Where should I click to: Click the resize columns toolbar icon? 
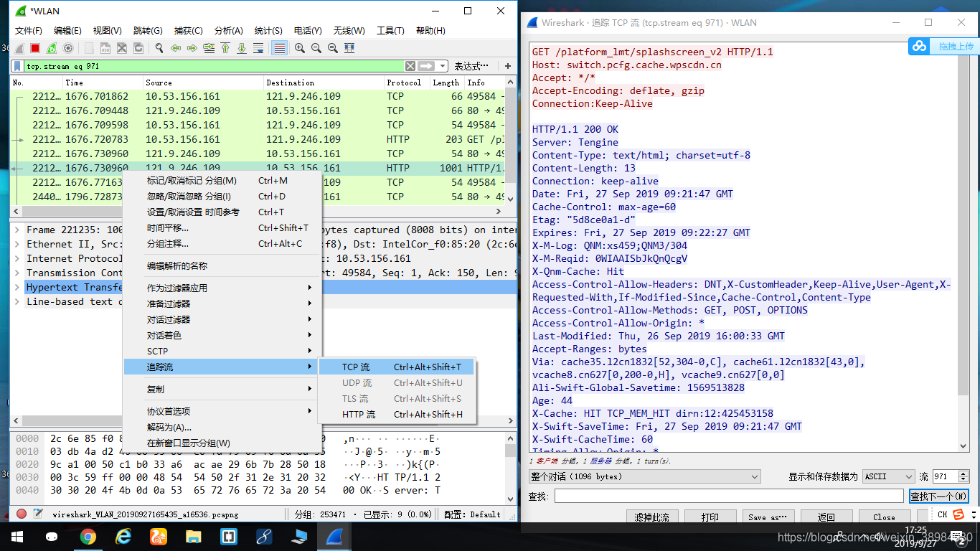point(349,48)
